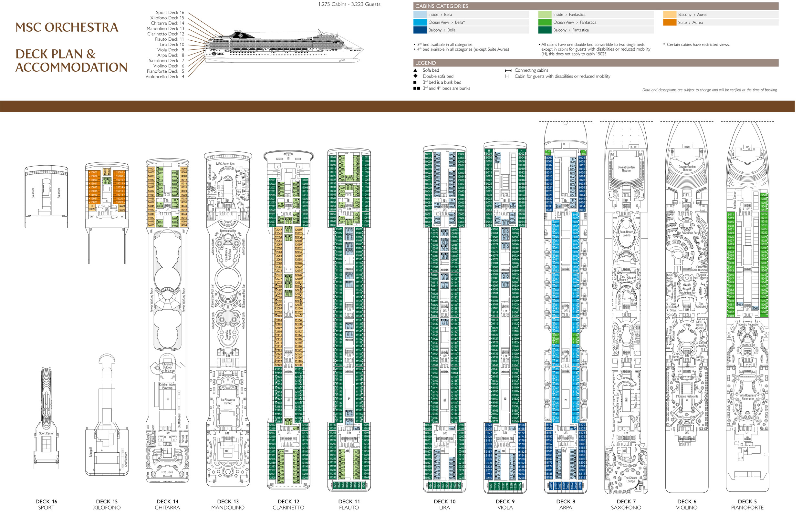Click The Savannah Bar label
Viewport: 812px width, 525px height.
click(x=687, y=233)
